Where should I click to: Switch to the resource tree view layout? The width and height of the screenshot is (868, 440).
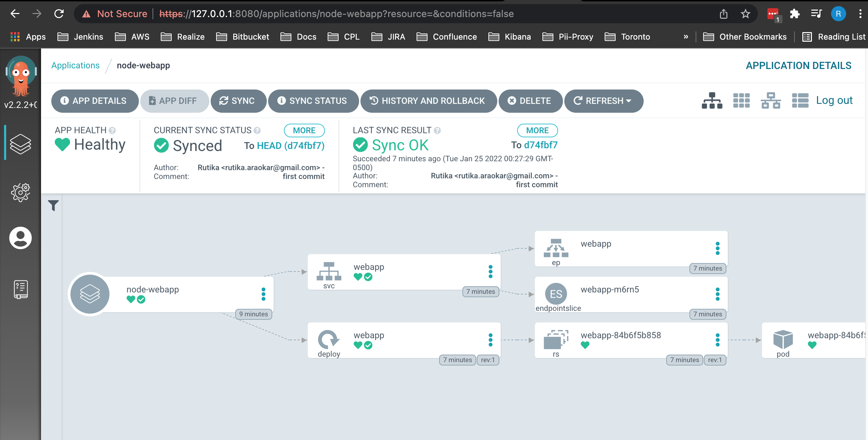coord(712,101)
